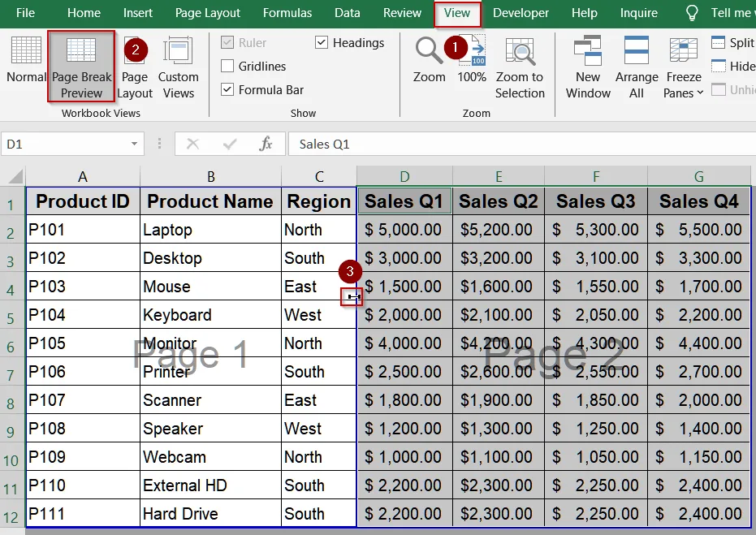Select the Sales Q4 header cell

pos(698,201)
